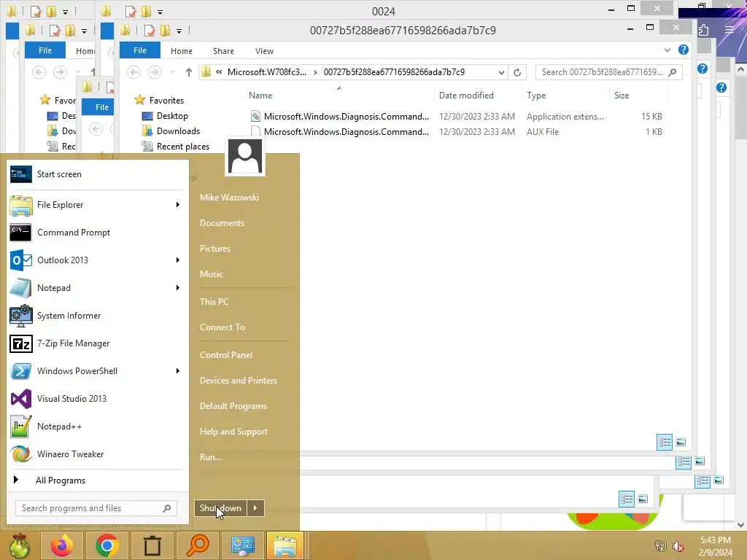Click the user account picture
Viewport: 747px width, 560px height.
(x=245, y=157)
